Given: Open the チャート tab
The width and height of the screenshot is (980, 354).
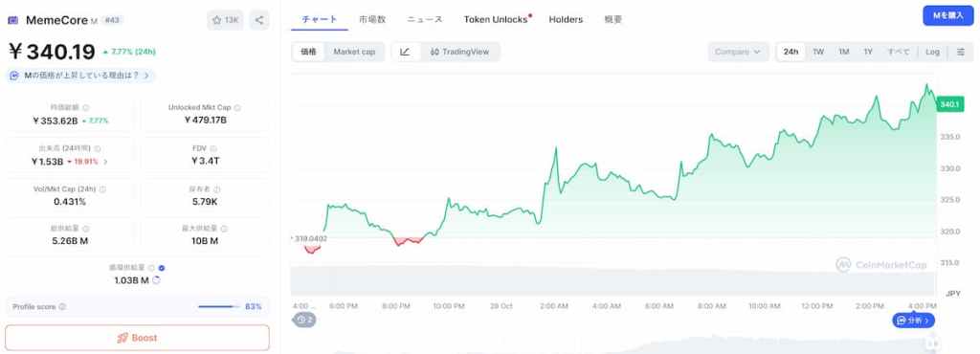Looking at the screenshot, I should coord(320,19).
